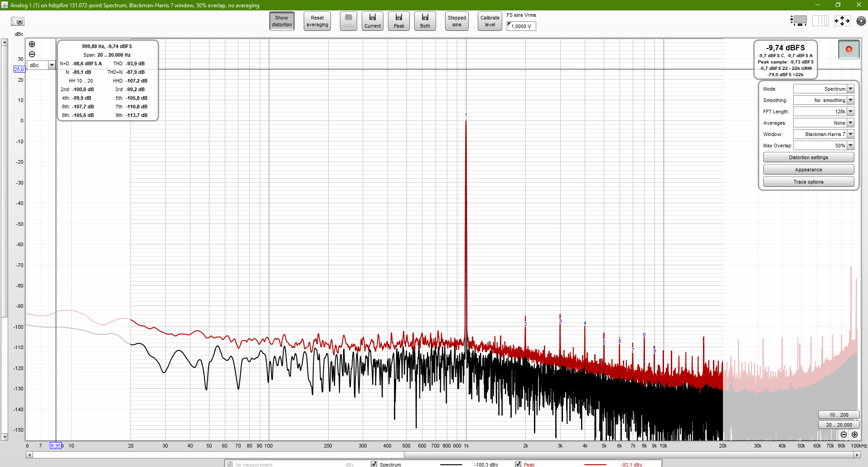This screenshot has height=467, width=868.
Task: Zoom in the vertical axis
Action: [x=32, y=44]
